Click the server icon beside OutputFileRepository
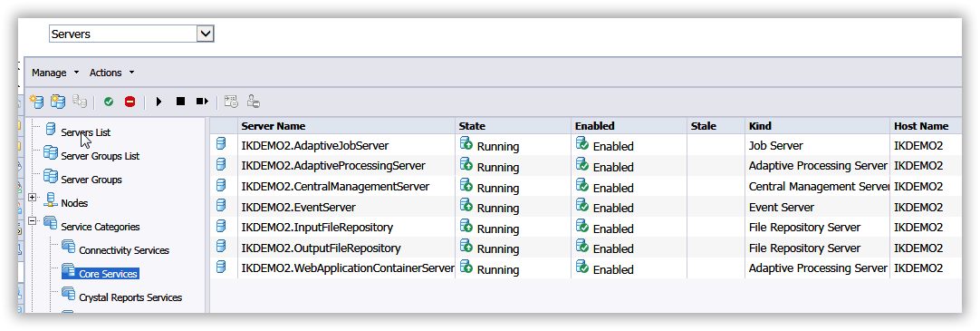The image size is (980, 331). point(221,246)
